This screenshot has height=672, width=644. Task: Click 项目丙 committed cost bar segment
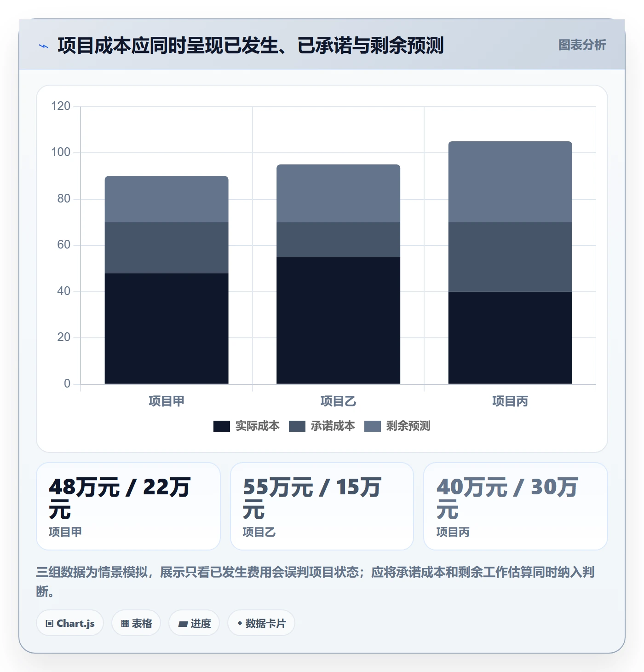pyautogui.click(x=510, y=257)
